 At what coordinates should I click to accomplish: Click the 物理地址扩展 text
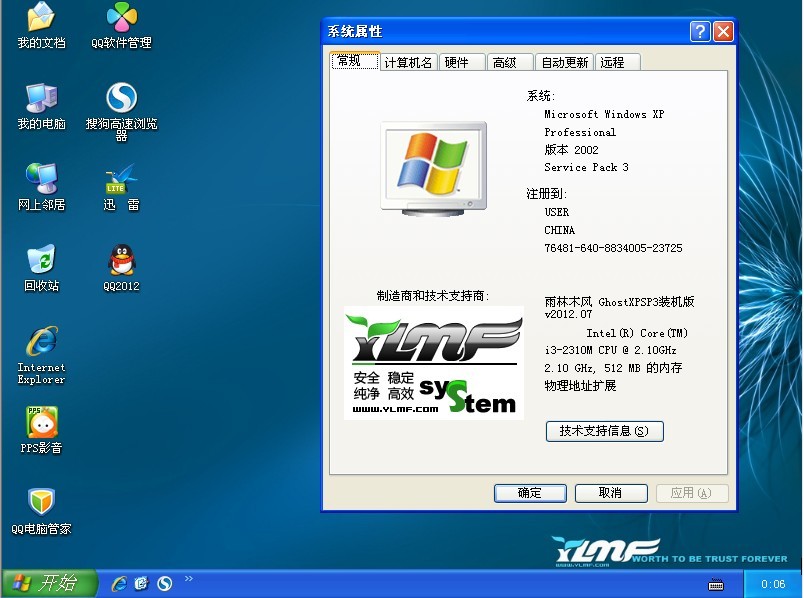580,386
